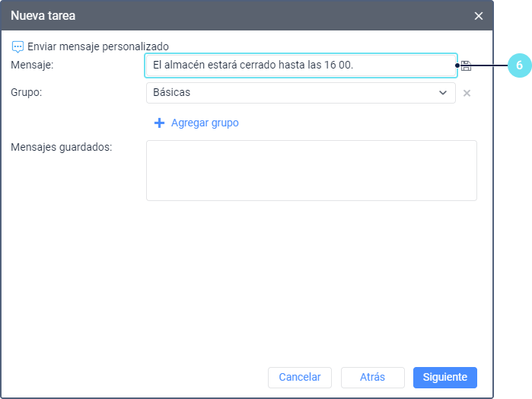
Task: Click the Mensajes guardados: label
Action: coord(61,147)
